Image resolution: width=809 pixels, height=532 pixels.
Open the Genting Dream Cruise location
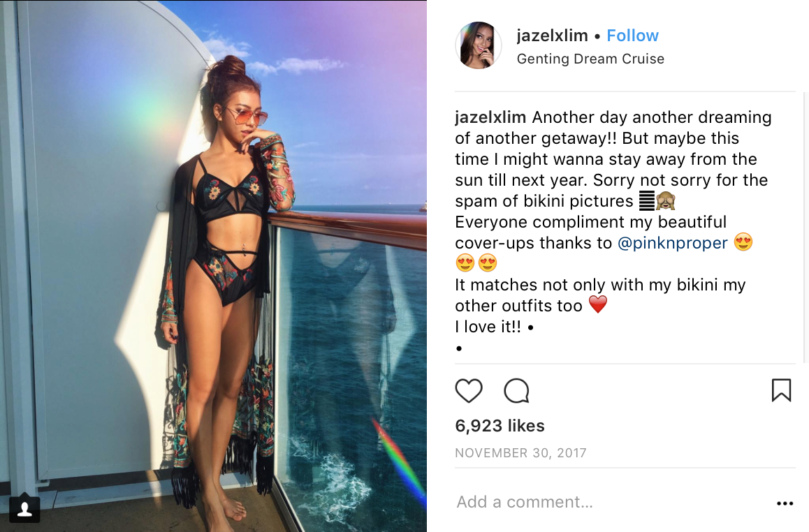[590, 59]
